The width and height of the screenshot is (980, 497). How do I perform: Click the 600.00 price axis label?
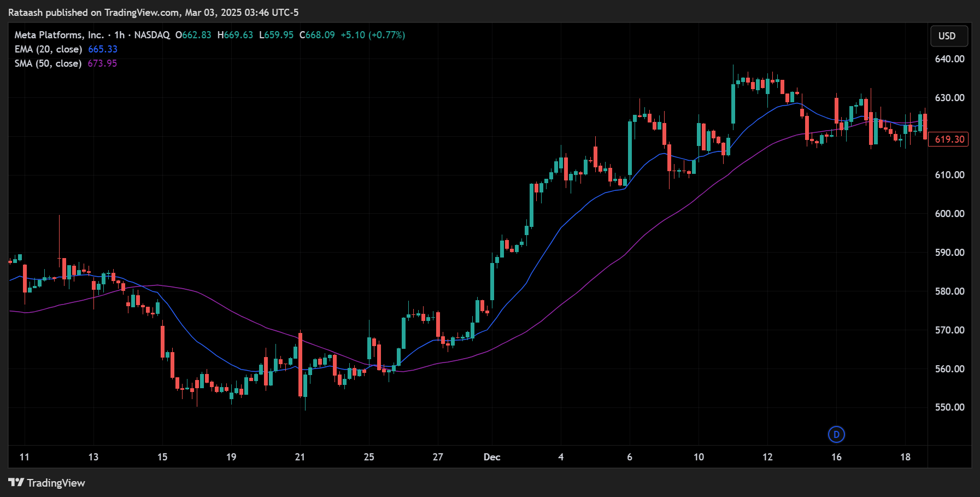[x=949, y=214]
